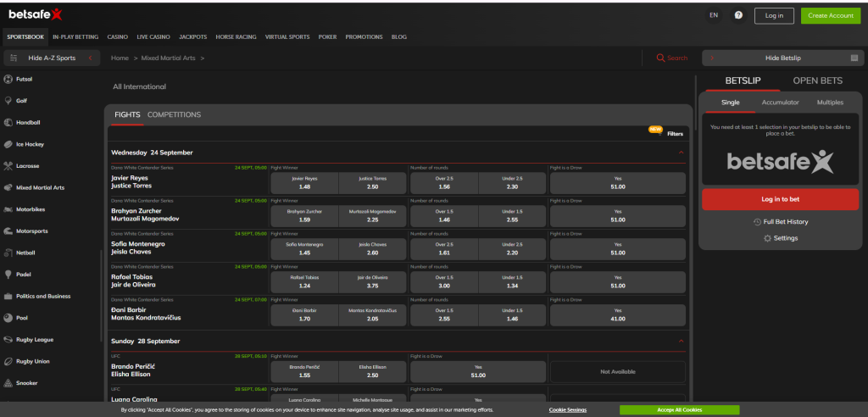868x417 pixels.
Task: Pick Under 1.5 rounds at 1.34
Action: [512, 281]
